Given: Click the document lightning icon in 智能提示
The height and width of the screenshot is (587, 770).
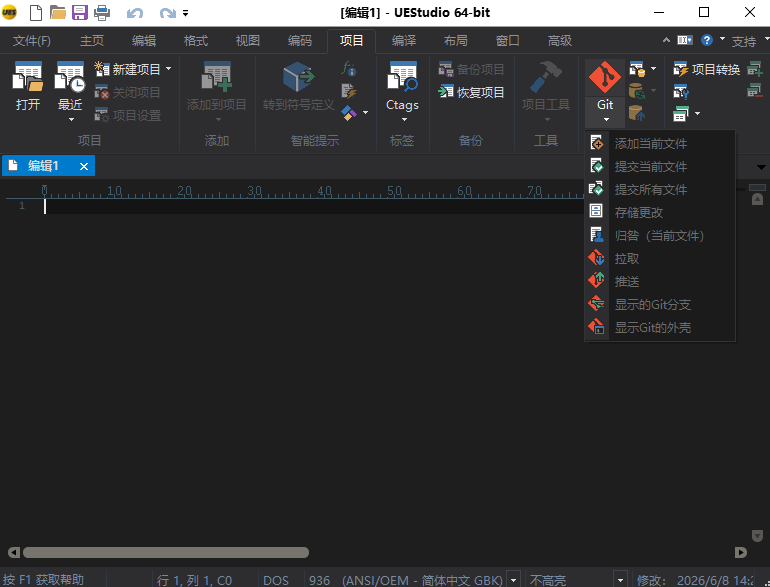Looking at the screenshot, I should (349, 91).
